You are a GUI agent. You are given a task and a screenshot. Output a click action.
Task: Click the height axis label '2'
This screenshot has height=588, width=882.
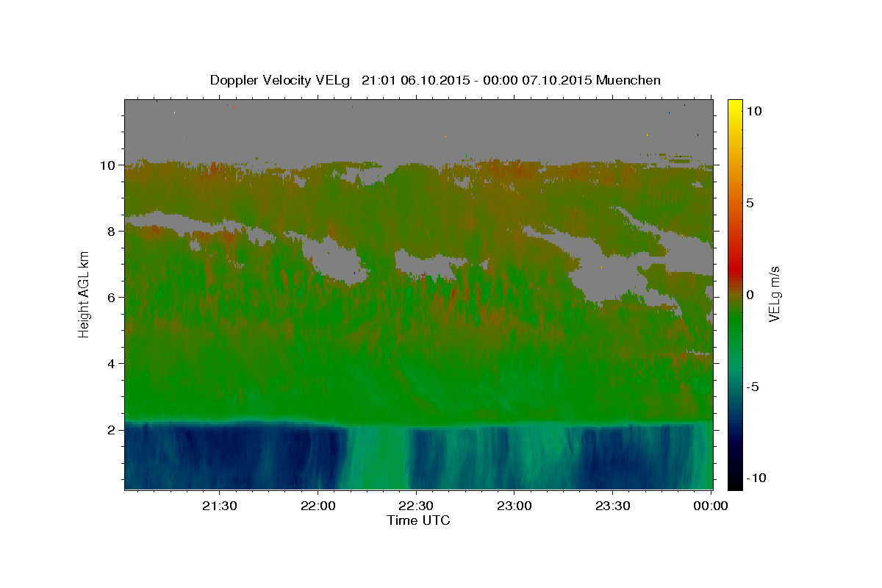pyautogui.click(x=112, y=430)
